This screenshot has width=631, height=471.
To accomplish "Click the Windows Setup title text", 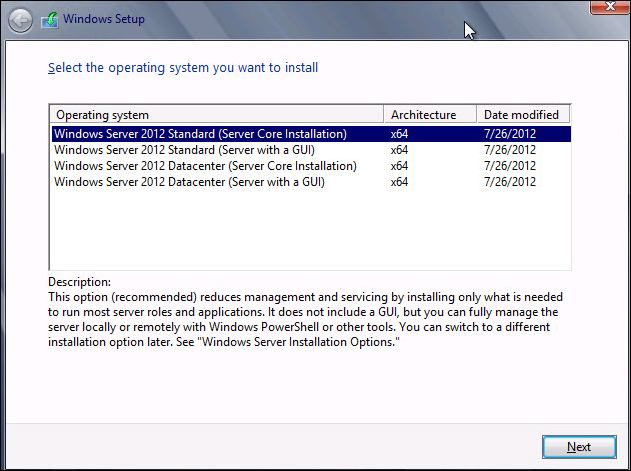I will point(104,19).
